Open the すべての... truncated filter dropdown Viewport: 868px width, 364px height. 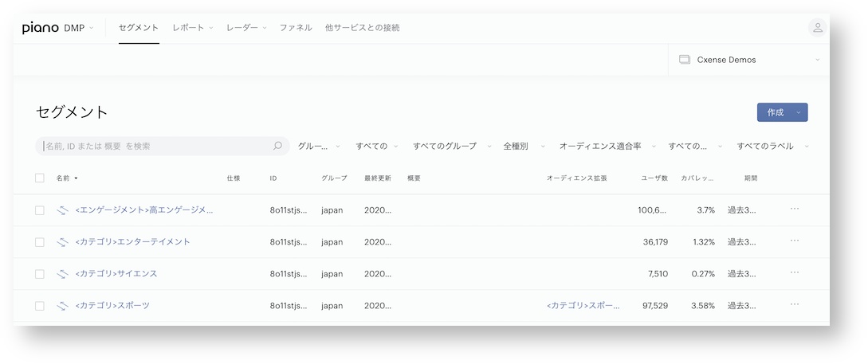(695, 146)
